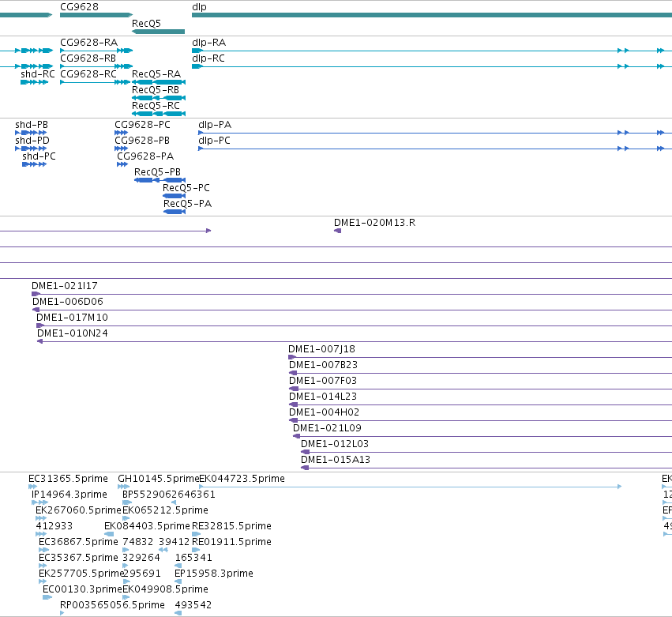Click the RecQ5-RA transcript label
This screenshot has width=672, height=617.
click(156, 74)
